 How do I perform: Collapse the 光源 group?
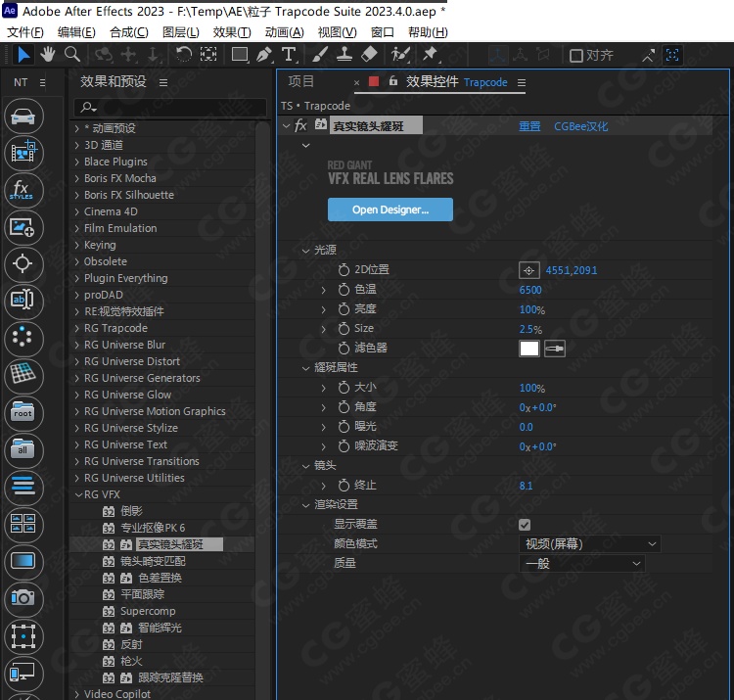point(305,251)
